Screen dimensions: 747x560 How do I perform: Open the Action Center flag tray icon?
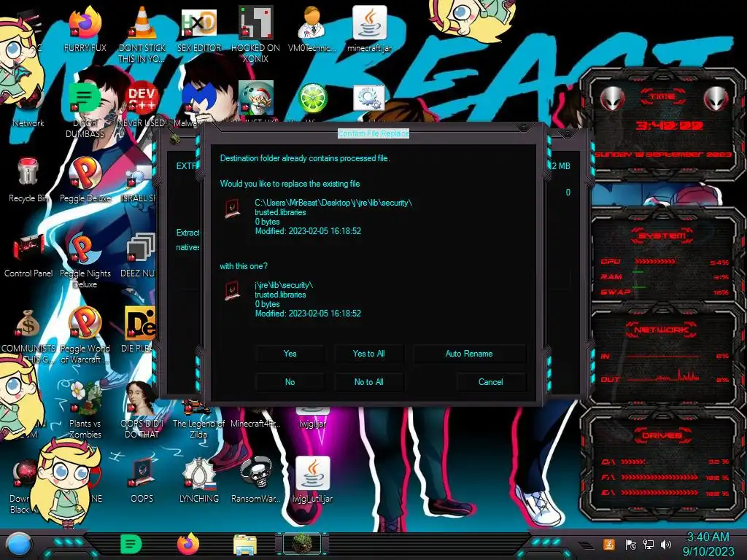[630, 545]
